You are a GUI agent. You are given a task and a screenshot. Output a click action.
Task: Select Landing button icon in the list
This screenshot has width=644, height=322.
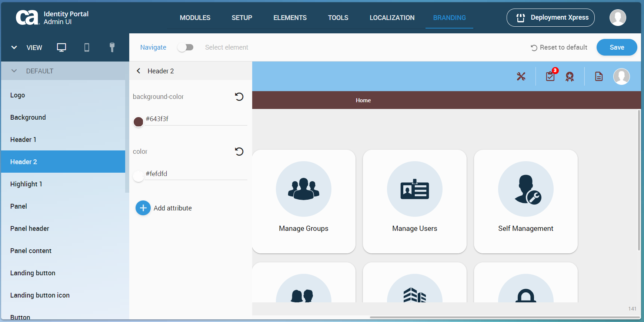63,295
